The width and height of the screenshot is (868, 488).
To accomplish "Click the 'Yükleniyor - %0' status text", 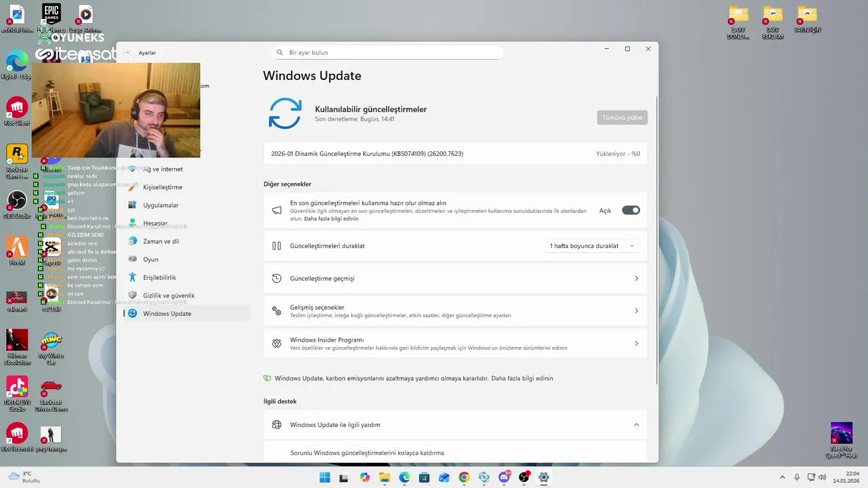I will pyautogui.click(x=618, y=154).
